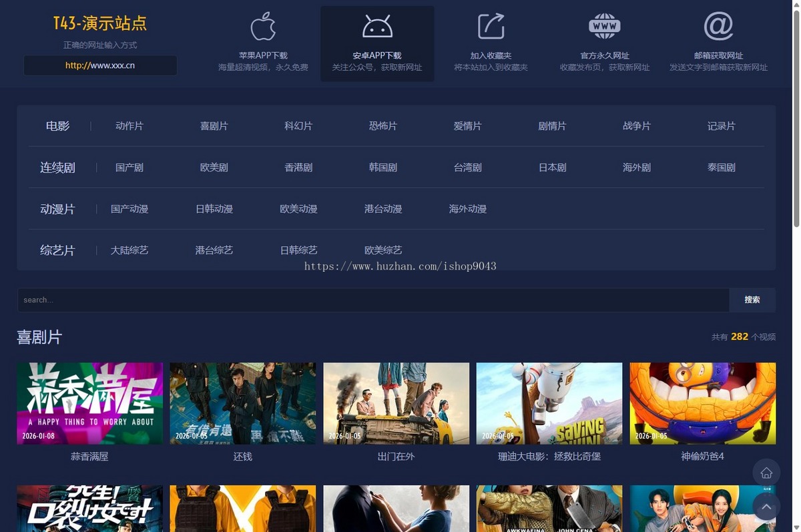
Task: Open the 动漫片 main category
Action: click(57, 209)
